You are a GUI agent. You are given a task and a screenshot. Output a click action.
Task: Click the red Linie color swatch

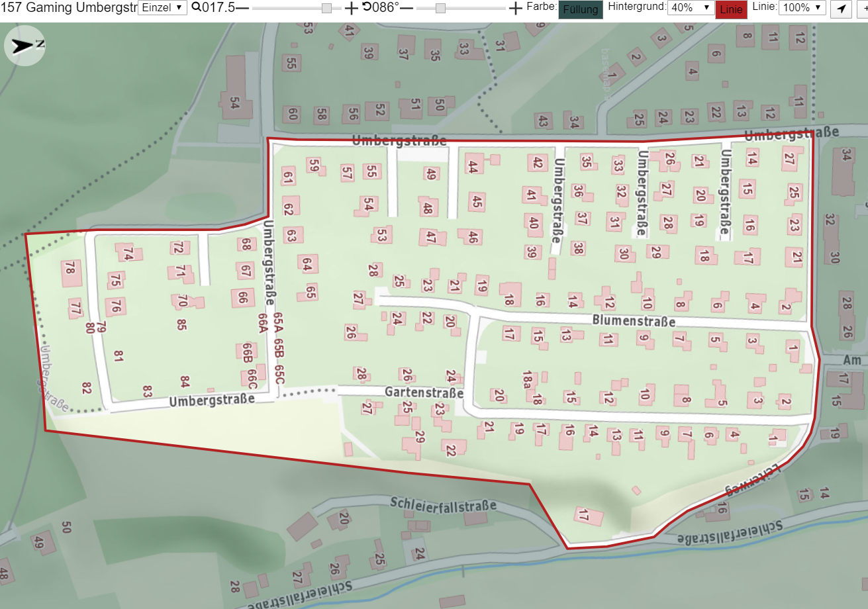tap(732, 9)
